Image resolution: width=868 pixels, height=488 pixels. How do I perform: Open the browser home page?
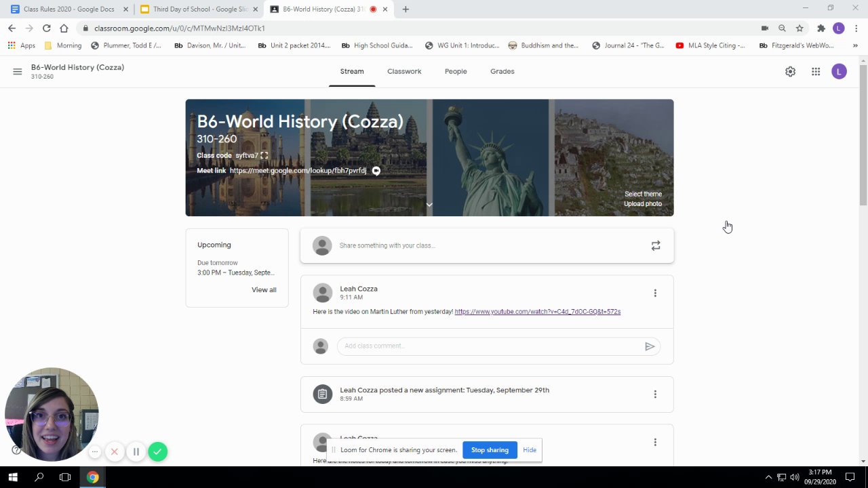click(64, 28)
